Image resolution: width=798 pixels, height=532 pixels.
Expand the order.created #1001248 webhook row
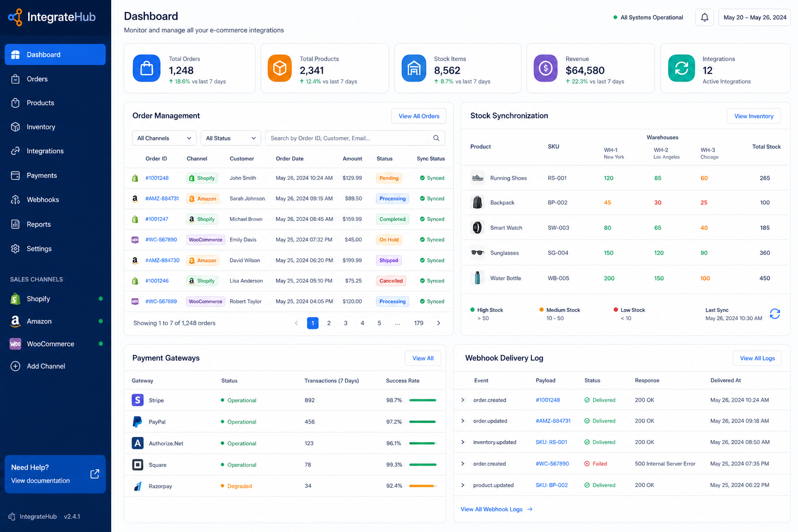[x=462, y=400]
